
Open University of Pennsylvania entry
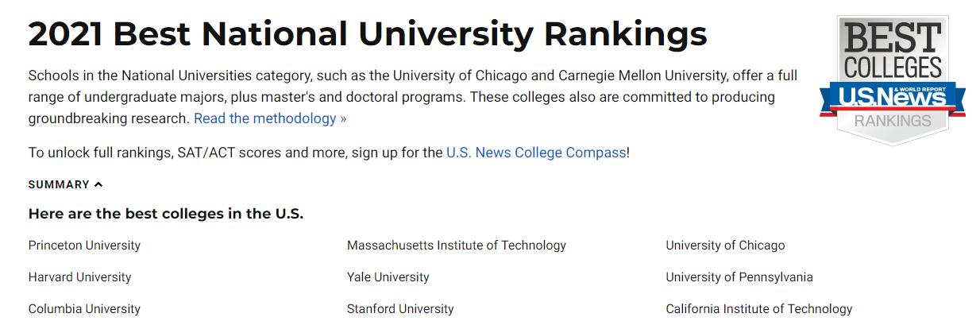(x=739, y=277)
